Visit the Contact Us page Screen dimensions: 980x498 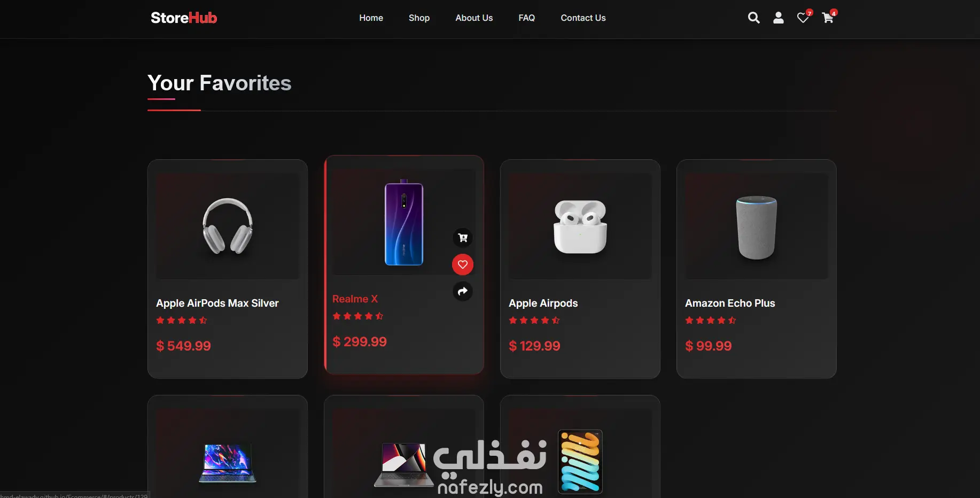tap(583, 18)
